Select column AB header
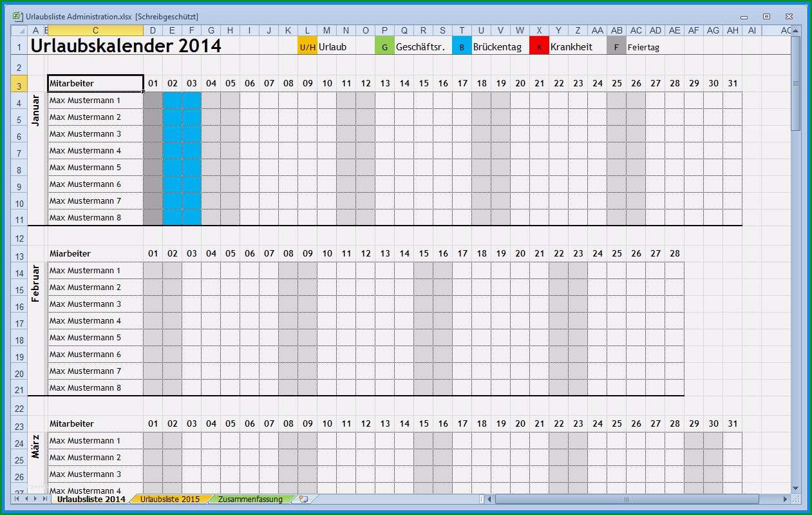 click(x=617, y=30)
